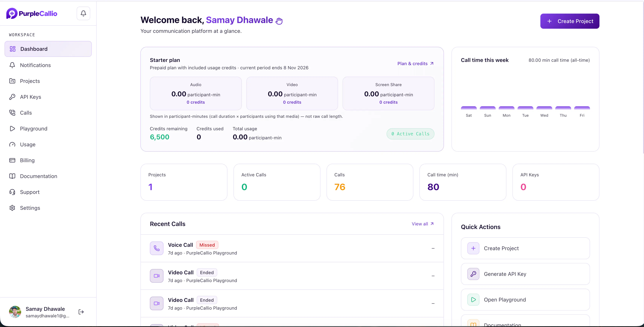
Task: Click the Projects folder icon in sidebar
Action: coord(12,81)
